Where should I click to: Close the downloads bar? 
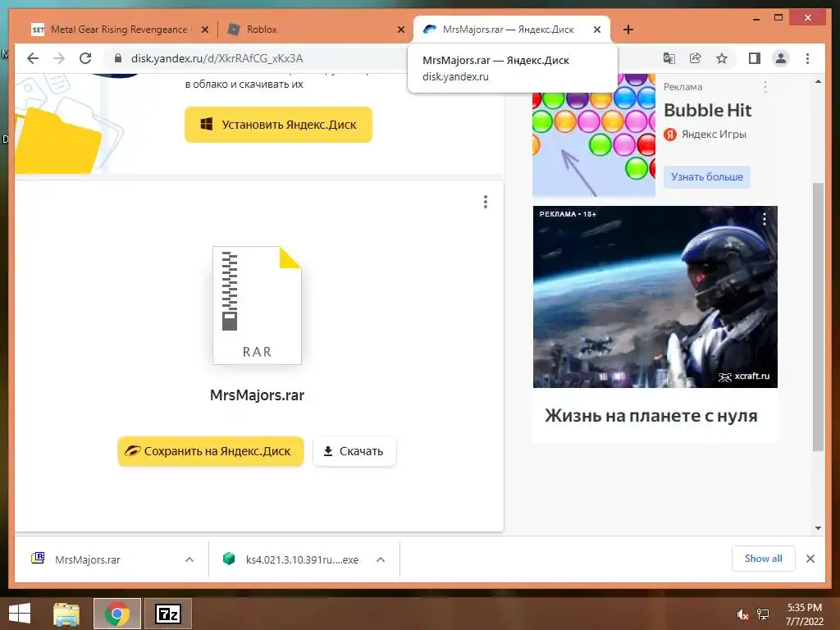(810, 559)
